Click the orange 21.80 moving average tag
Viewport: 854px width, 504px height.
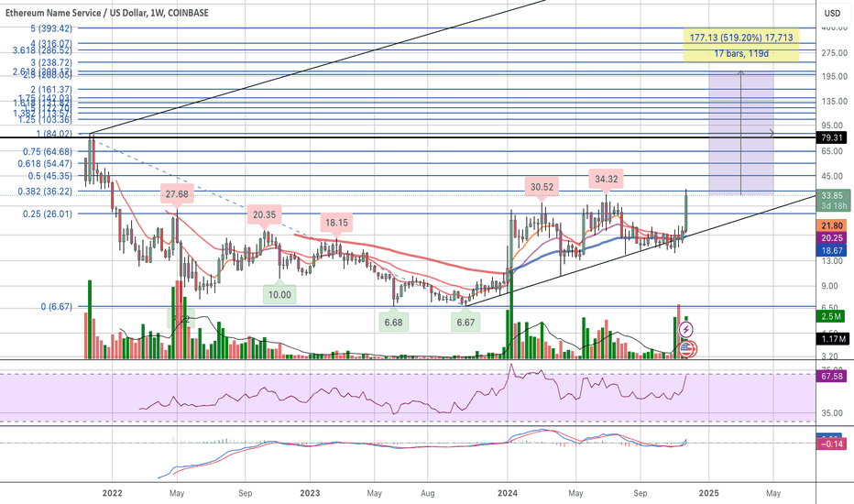tap(832, 225)
